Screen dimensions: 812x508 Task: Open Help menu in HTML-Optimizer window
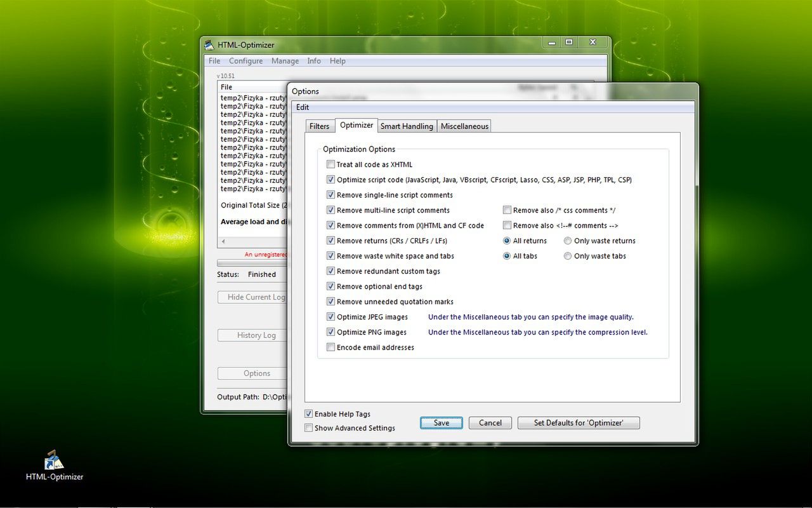click(x=337, y=61)
